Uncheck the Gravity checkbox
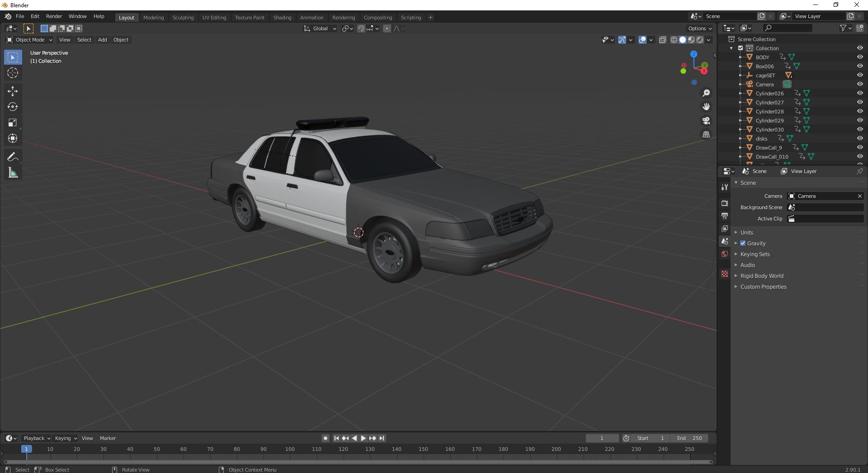The height and width of the screenshot is (473, 868). click(x=743, y=243)
